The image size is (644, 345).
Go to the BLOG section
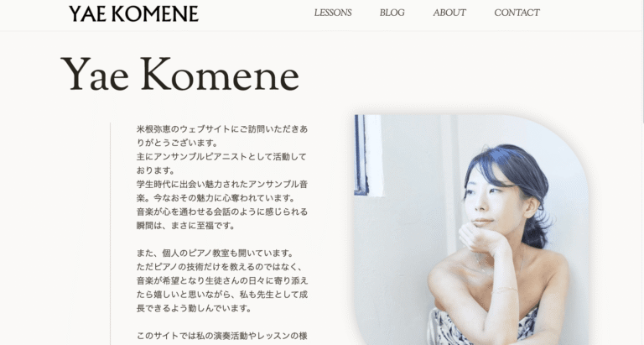(392, 13)
